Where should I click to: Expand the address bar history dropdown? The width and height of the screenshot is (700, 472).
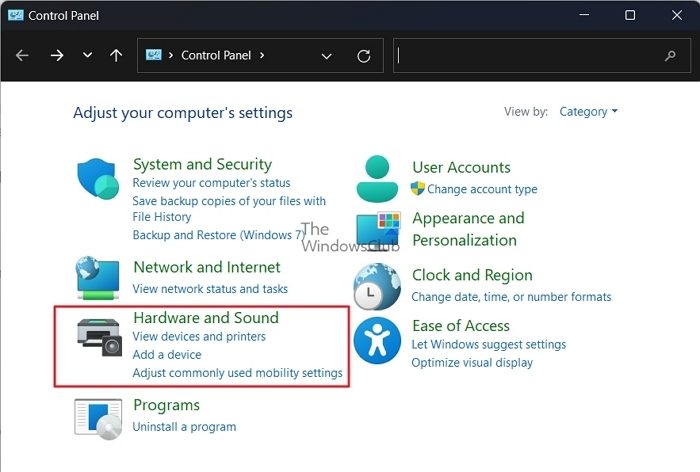point(327,56)
